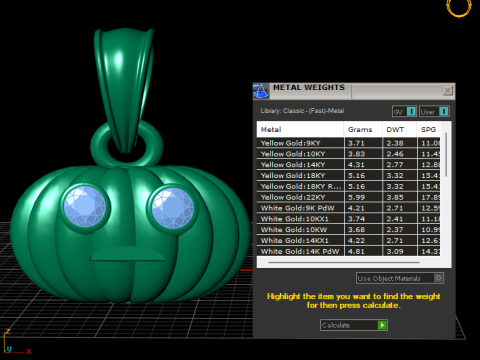Click the Use Object Materials gear icon
The height and width of the screenshot is (360, 480).
click(438, 278)
